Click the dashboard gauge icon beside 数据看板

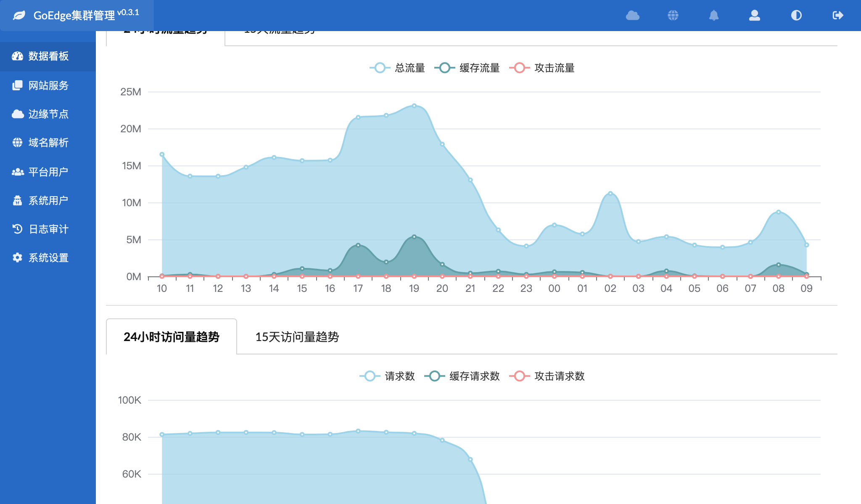[x=17, y=56]
